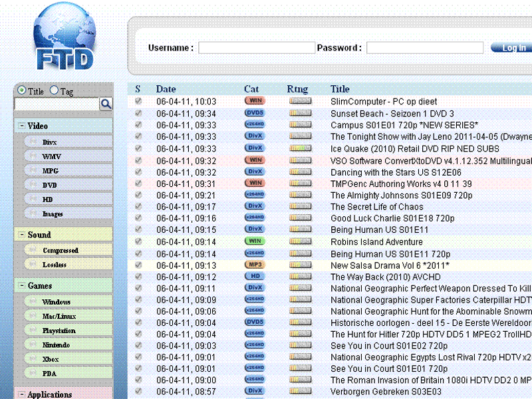Collapse the Games category section

22,286
